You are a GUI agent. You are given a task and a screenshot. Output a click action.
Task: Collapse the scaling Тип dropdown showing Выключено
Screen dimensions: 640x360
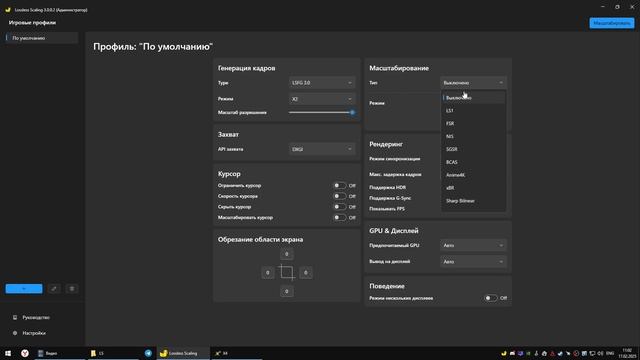[473, 83]
